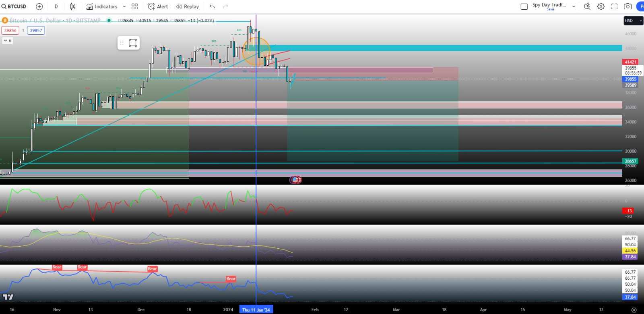
Task: Undo the last chart action
Action: tap(212, 6)
